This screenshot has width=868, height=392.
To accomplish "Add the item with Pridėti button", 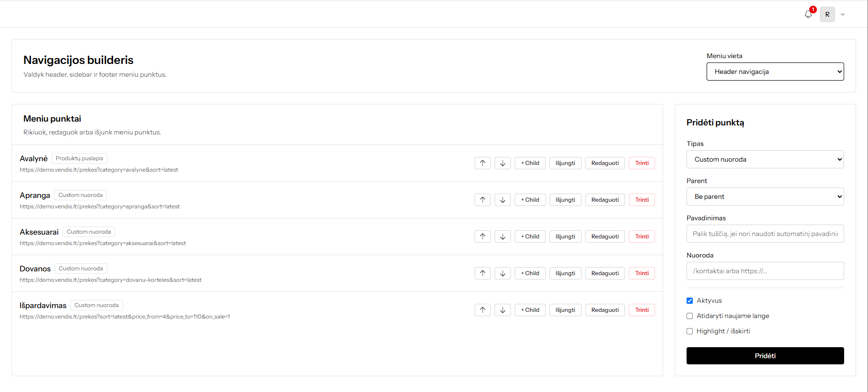I will point(765,356).
